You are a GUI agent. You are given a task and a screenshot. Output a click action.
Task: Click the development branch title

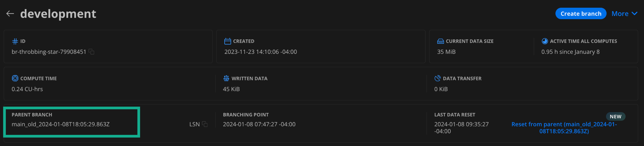(x=58, y=14)
